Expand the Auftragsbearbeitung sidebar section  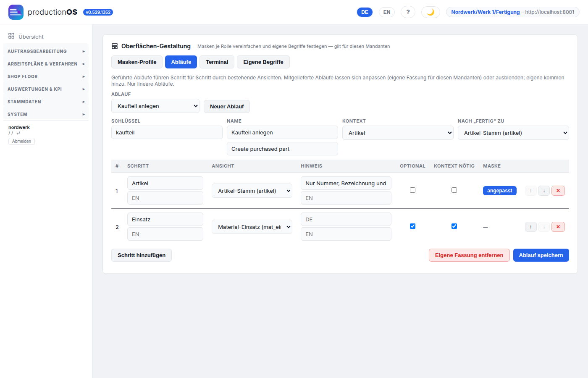coord(46,51)
